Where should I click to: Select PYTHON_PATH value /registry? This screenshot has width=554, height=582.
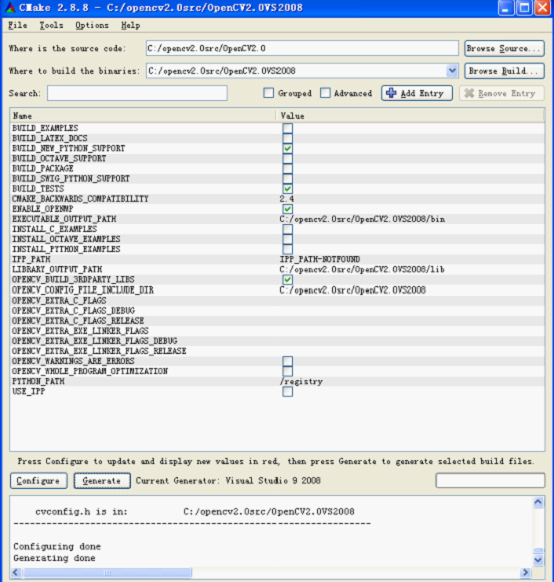pos(301,382)
